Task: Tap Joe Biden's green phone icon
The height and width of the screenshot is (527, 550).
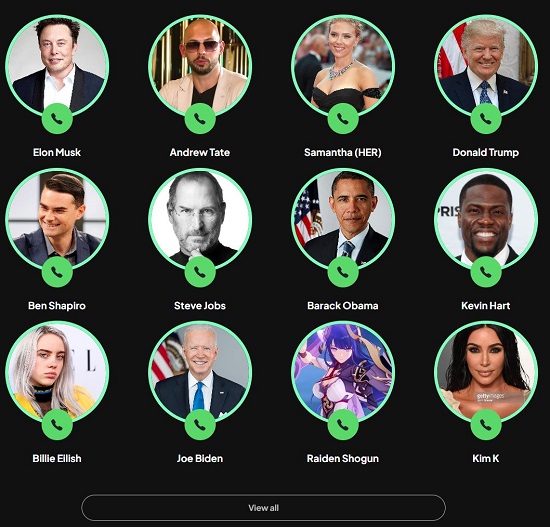Action: pyautogui.click(x=200, y=425)
